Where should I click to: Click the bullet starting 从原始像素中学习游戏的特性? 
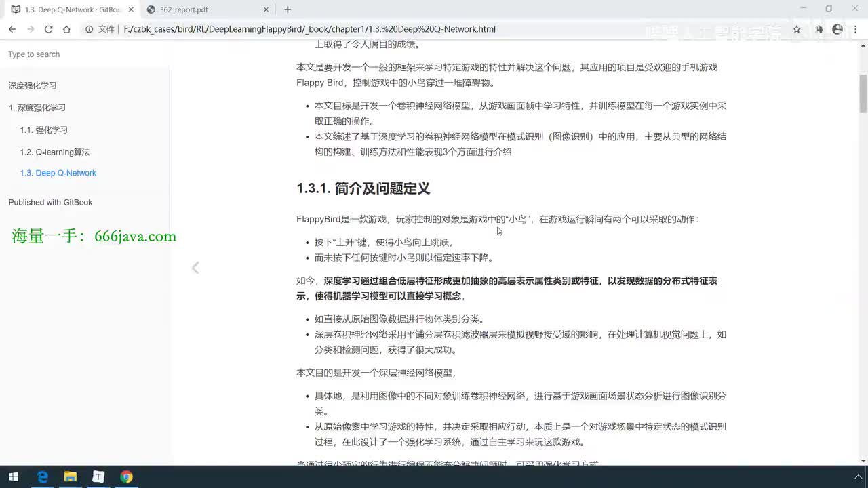pyautogui.click(x=520, y=434)
